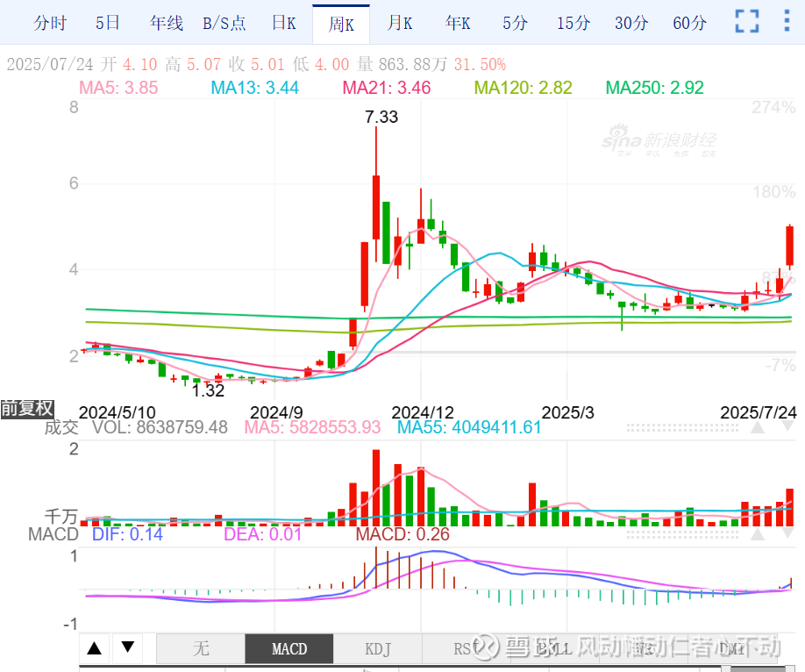
Task: Click the MA21: 3.46 moving average label
Action: point(387,88)
